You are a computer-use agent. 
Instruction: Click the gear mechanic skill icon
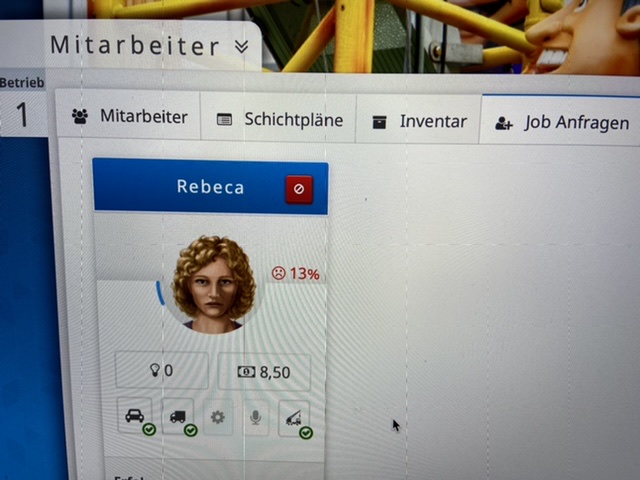(x=218, y=417)
